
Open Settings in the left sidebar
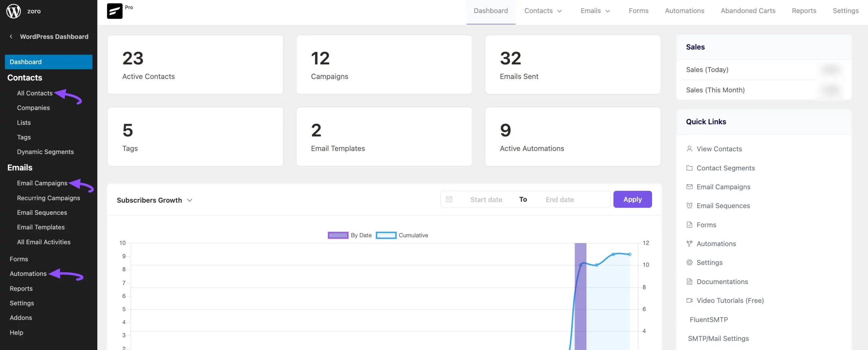(x=22, y=303)
